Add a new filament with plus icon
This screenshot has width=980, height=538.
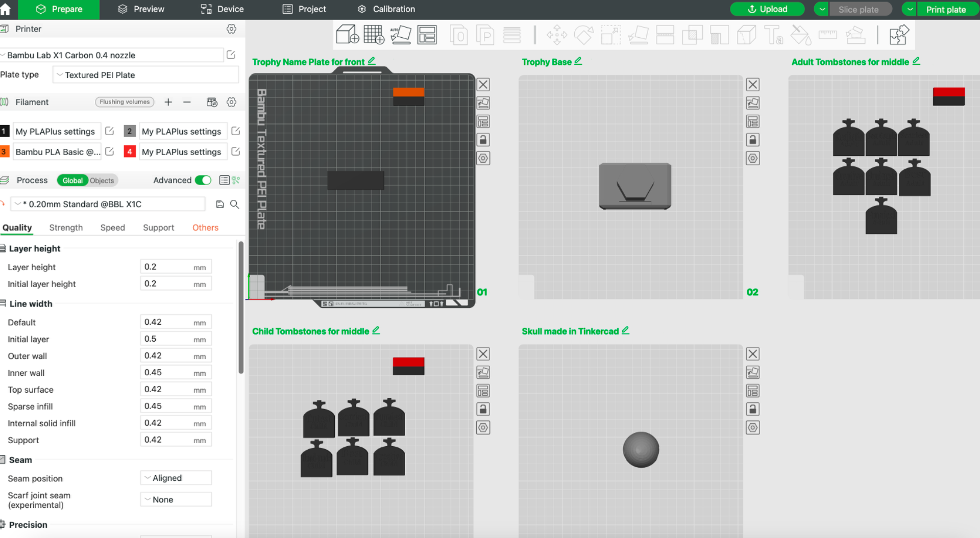click(x=168, y=102)
